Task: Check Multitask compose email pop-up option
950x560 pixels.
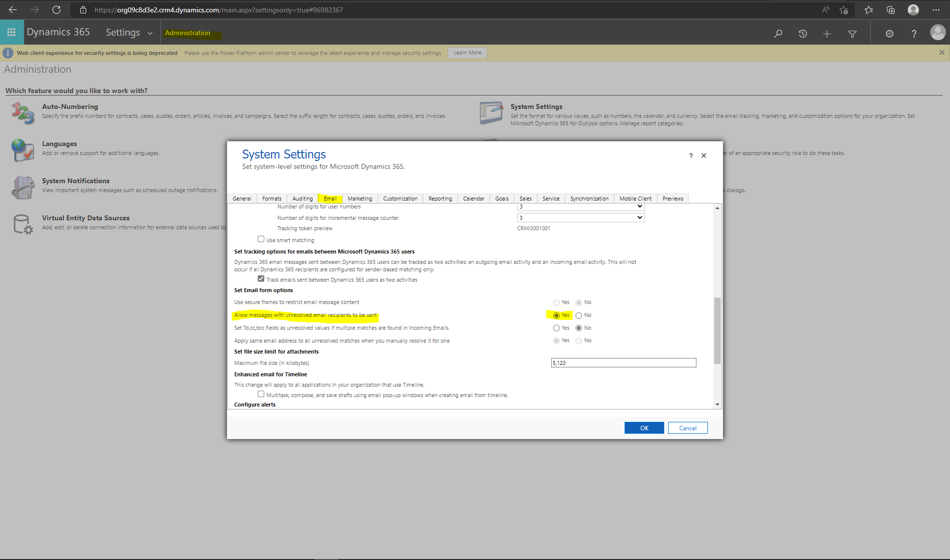Action: pyautogui.click(x=261, y=394)
